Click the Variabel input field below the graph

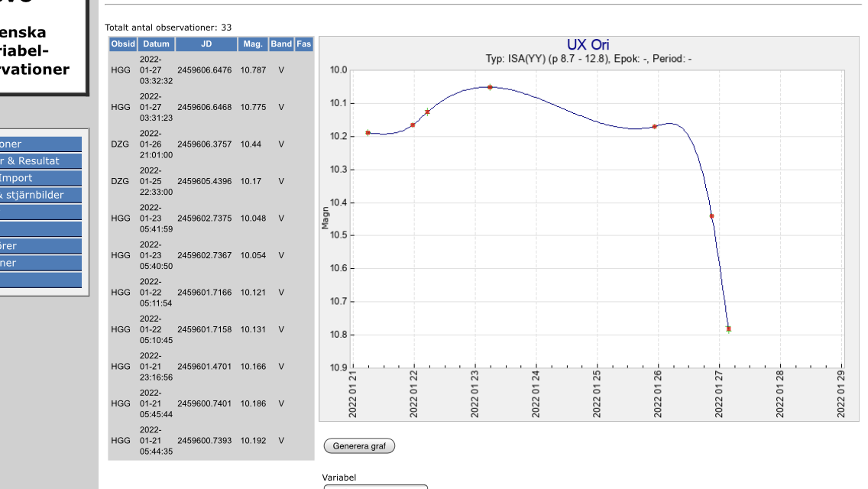coord(374,486)
